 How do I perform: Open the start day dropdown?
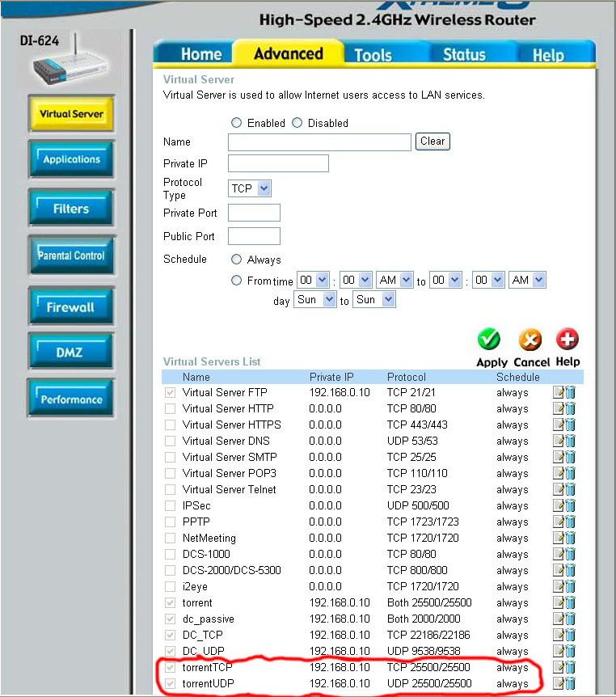click(315, 300)
